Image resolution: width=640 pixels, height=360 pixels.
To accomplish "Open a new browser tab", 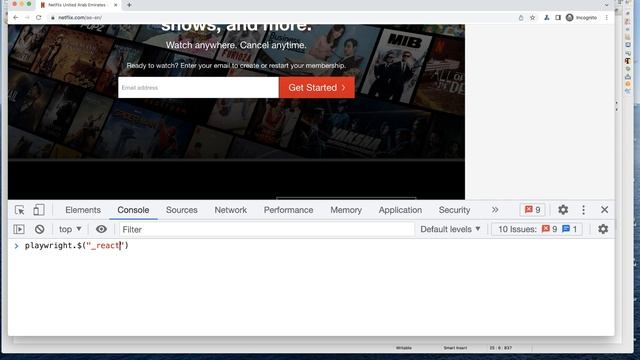I will (x=129, y=5).
